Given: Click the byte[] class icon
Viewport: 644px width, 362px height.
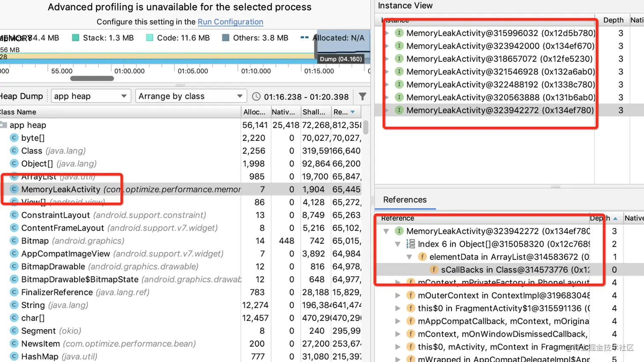Looking at the screenshot, I should coord(14,138).
